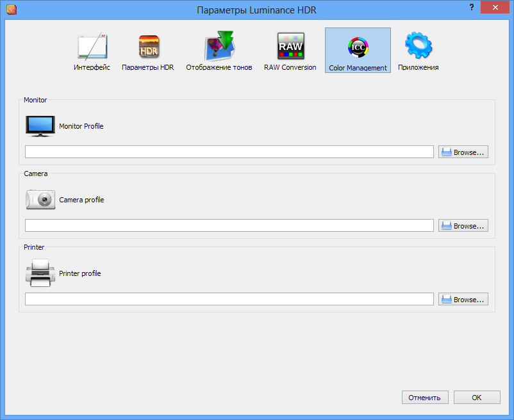The width and height of the screenshot is (514, 420).
Task: Click the Printer profile label
Action: [x=80, y=273]
